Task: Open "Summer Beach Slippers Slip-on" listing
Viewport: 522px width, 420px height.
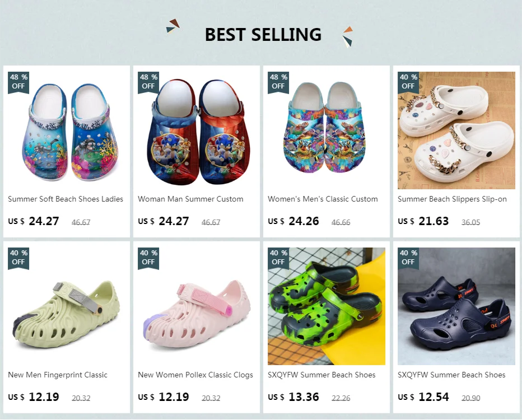Action: pyautogui.click(x=452, y=199)
